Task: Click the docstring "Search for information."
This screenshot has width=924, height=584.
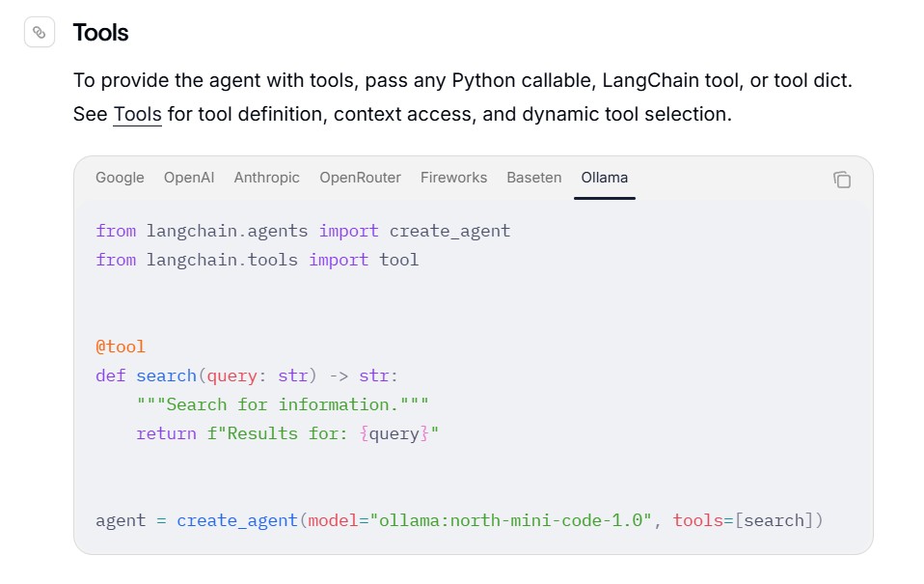Action: pyautogui.click(x=283, y=404)
